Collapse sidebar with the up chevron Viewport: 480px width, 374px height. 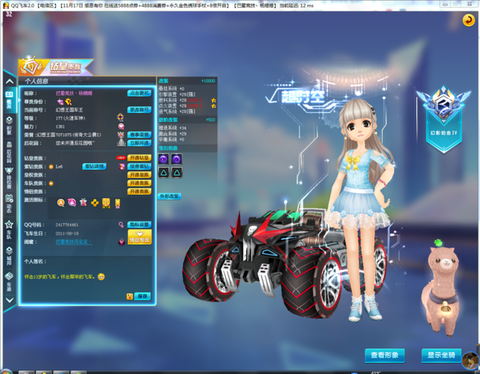9,81
